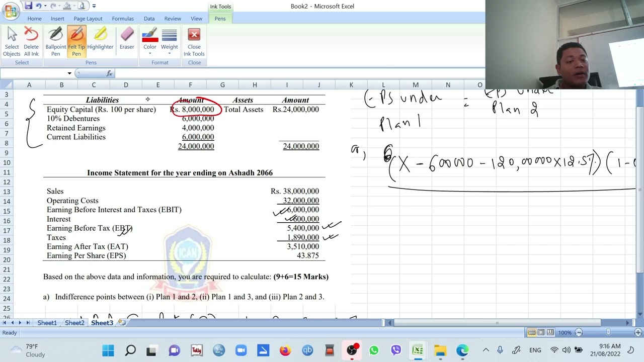Open the Insert ribbon tab
Image resolution: width=644 pixels, height=362 pixels.
coord(57,19)
